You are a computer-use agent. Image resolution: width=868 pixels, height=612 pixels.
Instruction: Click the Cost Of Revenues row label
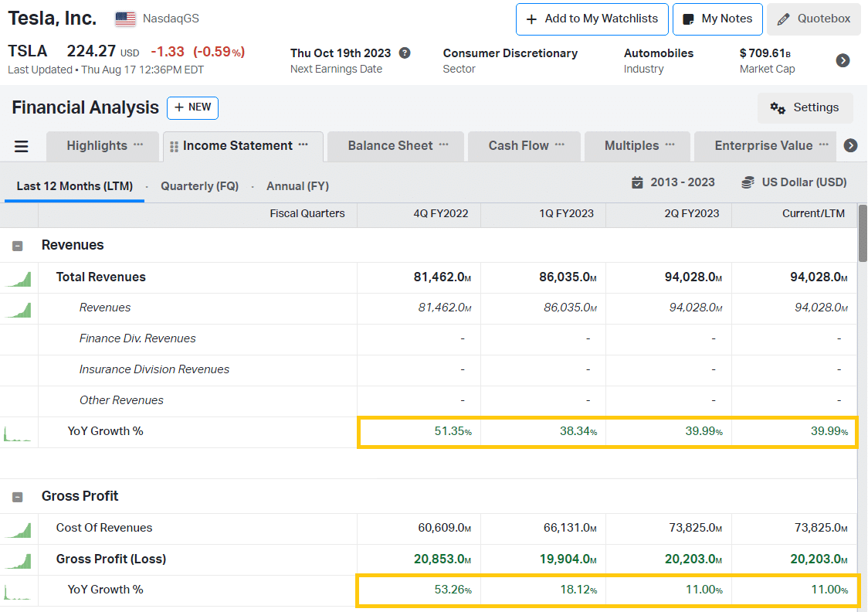(104, 528)
